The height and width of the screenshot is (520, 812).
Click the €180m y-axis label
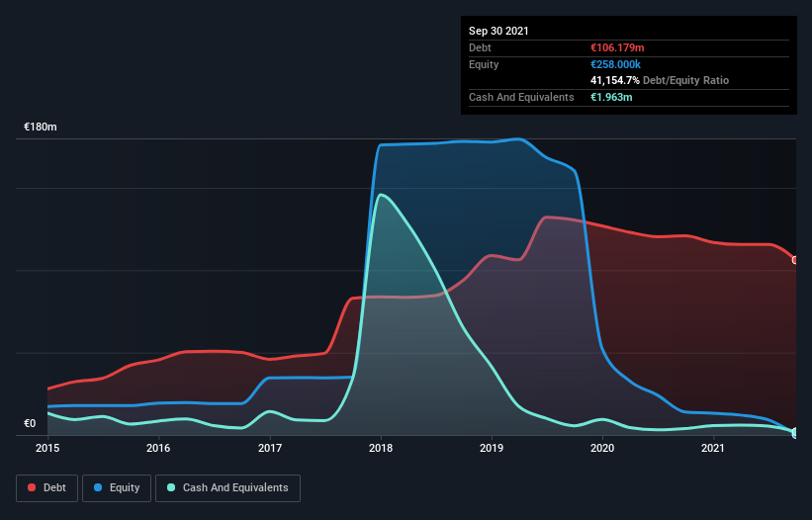coord(41,127)
